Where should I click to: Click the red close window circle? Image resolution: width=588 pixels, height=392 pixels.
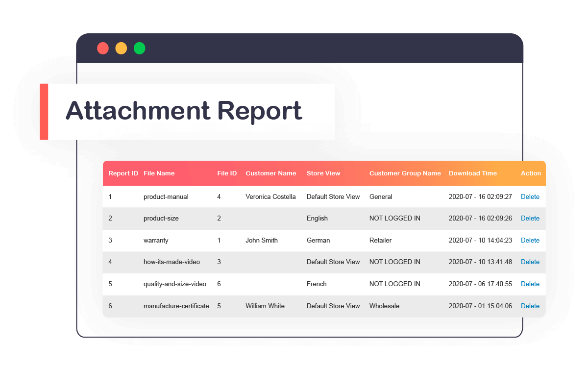103,48
